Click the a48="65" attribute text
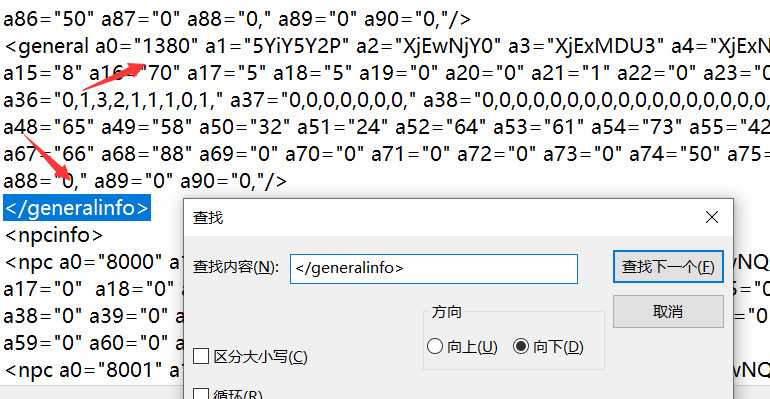This screenshot has height=399, width=770. [48, 127]
